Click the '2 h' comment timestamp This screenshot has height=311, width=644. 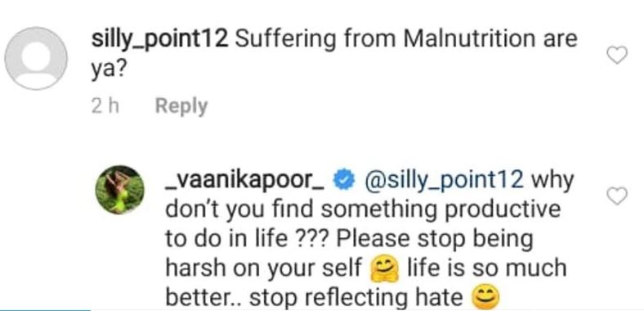pos(105,106)
